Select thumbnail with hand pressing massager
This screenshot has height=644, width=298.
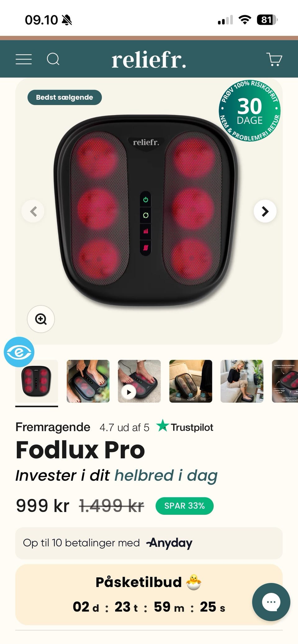tap(88, 381)
